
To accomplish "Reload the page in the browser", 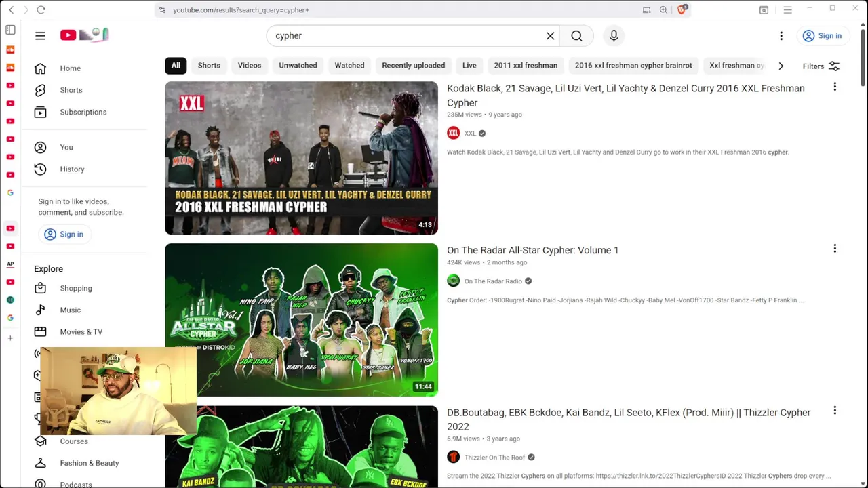I will tap(41, 9).
